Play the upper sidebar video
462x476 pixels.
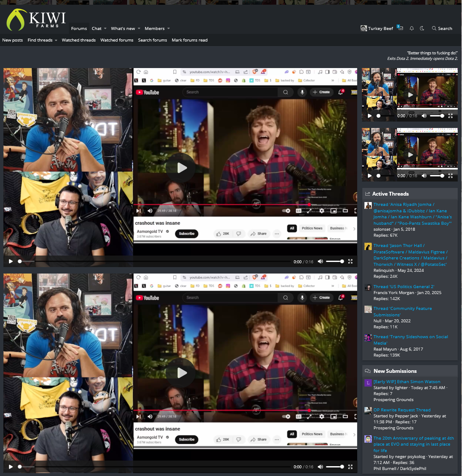[x=370, y=116]
